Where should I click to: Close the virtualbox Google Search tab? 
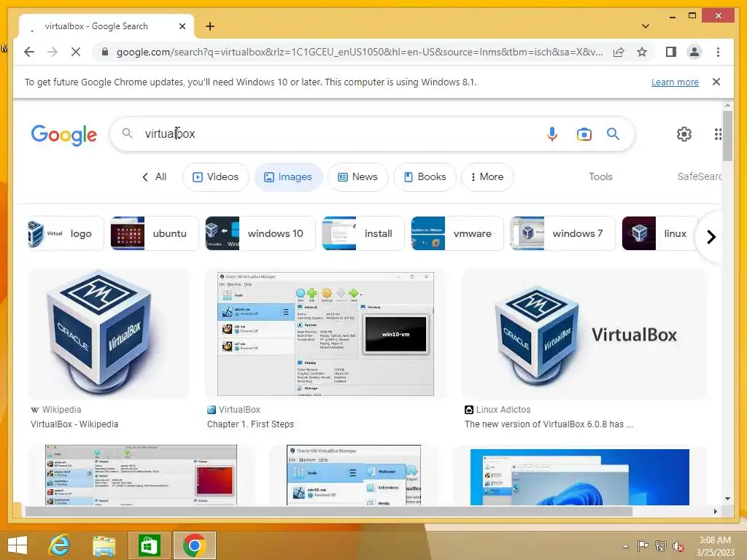182,26
